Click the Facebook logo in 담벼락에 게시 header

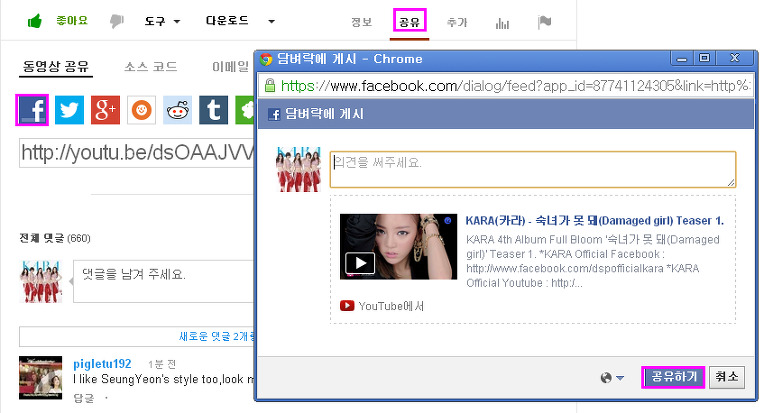click(274, 114)
